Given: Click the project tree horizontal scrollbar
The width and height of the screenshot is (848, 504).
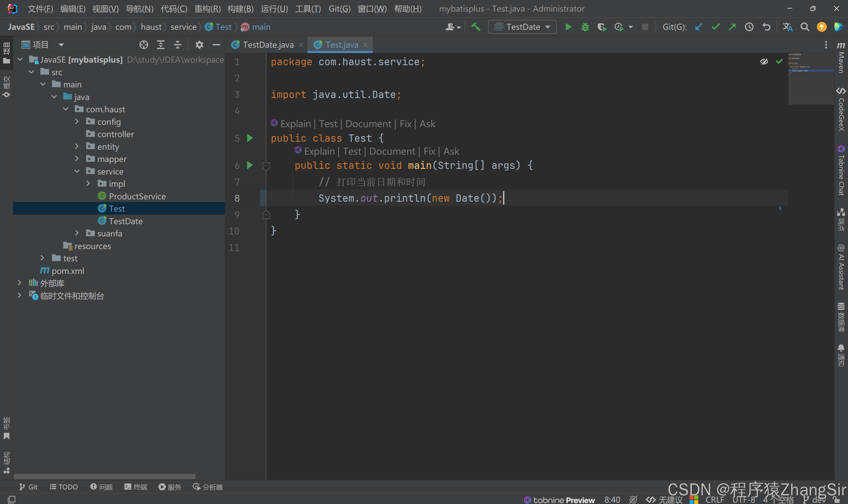Looking at the screenshot, I should click(x=104, y=477).
